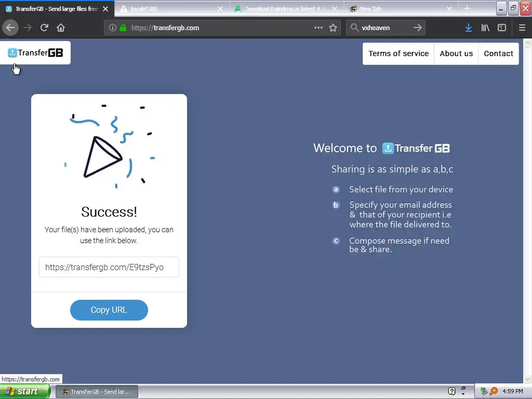Switch to the Invalid URL tab
The width and height of the screenshot is (532, 399).
coord(171,9)
